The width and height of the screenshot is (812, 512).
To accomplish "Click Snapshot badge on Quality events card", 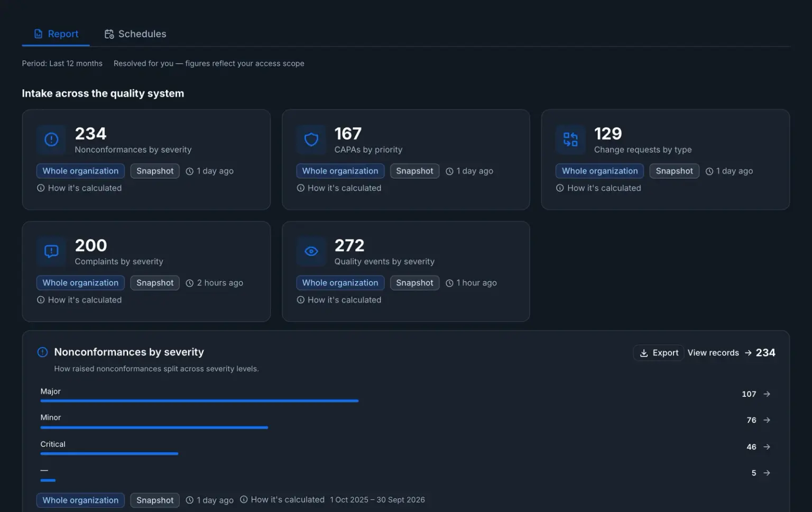I will pyautogui.click(x=414, y=283).
